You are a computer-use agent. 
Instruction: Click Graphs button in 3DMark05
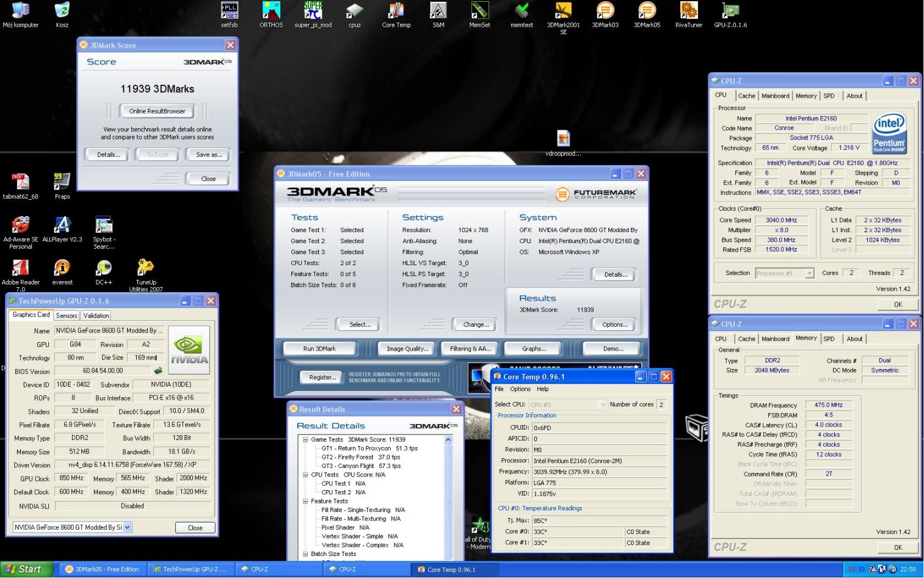(534, 349)
